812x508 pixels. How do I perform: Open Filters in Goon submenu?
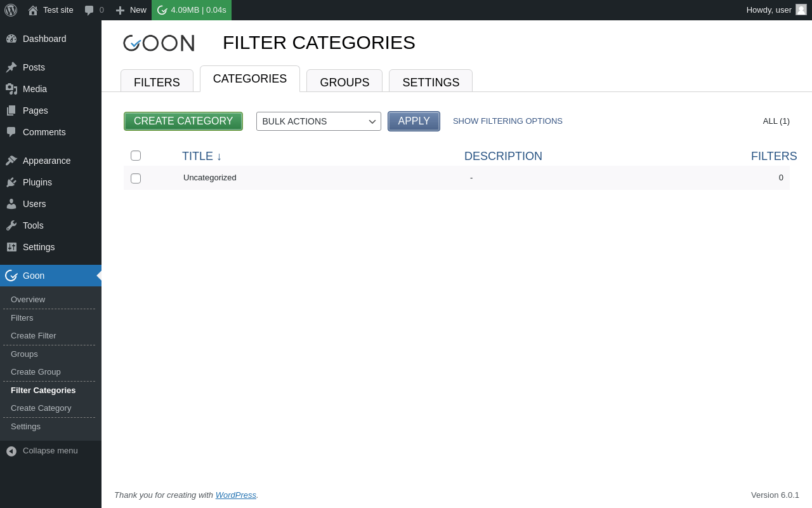pyautogui.click(x=22, y=318)
